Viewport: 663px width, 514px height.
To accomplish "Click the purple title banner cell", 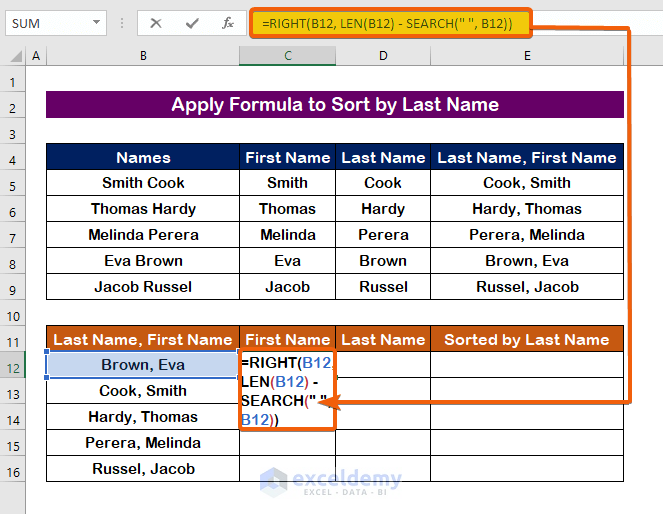I will click(x=335, y=105).
